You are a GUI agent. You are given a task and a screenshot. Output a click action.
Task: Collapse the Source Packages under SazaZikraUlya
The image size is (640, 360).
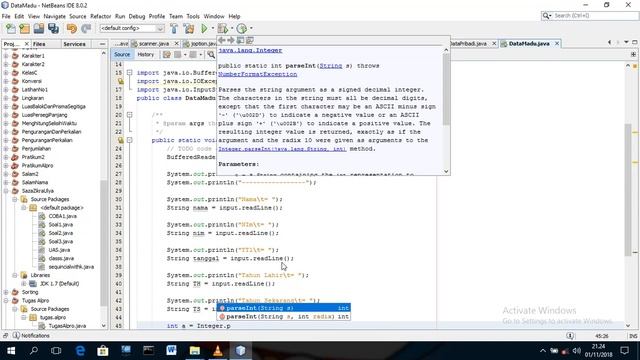tap(15, 199)
